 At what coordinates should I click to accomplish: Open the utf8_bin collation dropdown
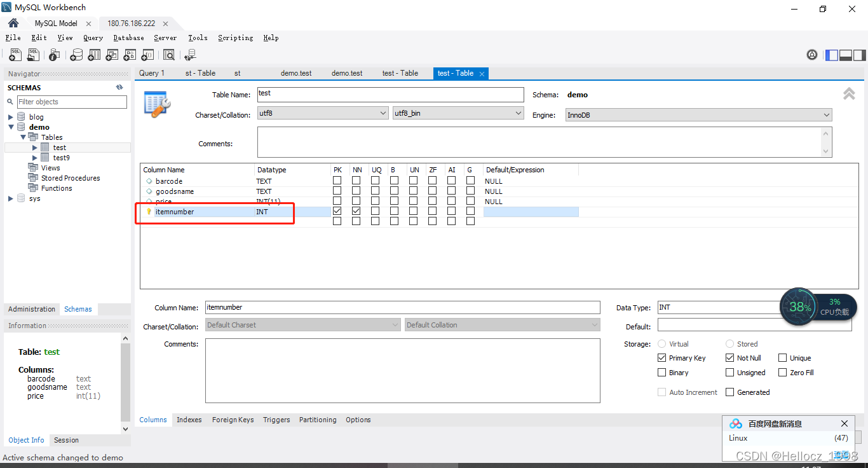[x=458, y=113]
